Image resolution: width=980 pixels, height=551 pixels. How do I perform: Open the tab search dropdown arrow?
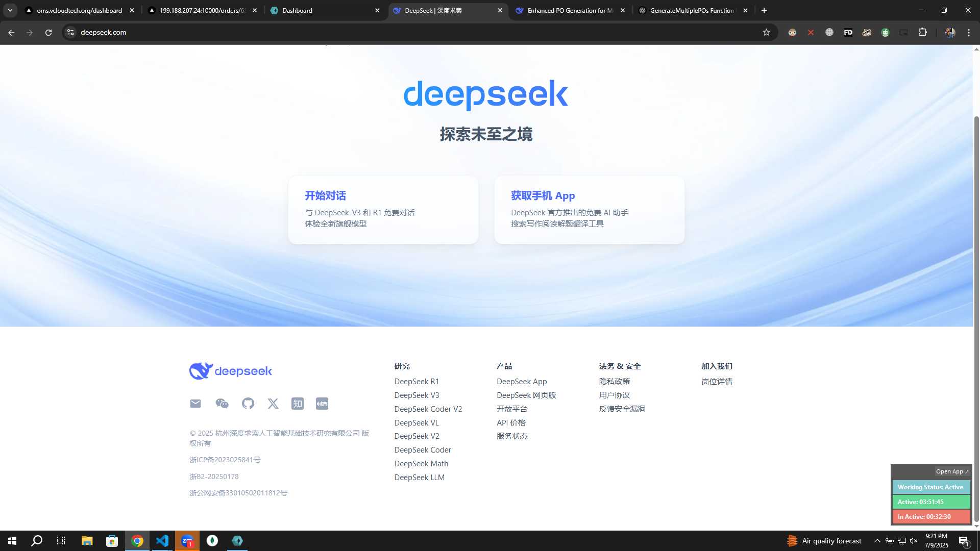click(x=10, y=10)
